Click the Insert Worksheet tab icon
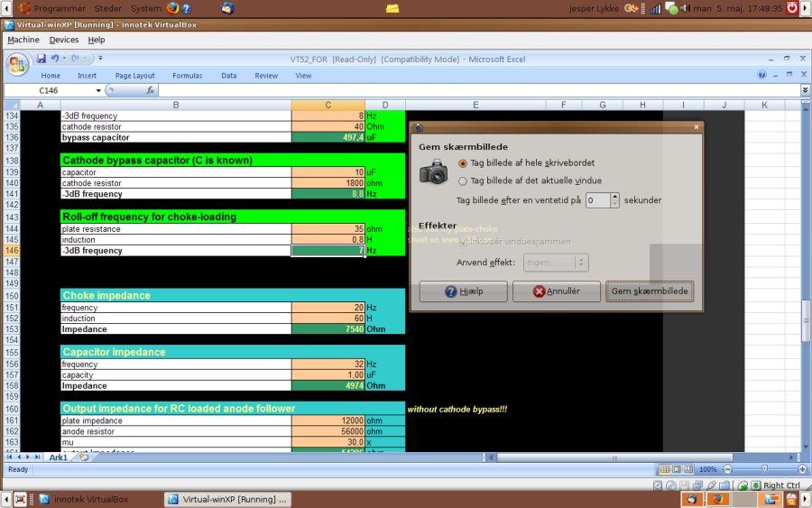The height and width of the screenshot is (508, 812). (83, 457)
